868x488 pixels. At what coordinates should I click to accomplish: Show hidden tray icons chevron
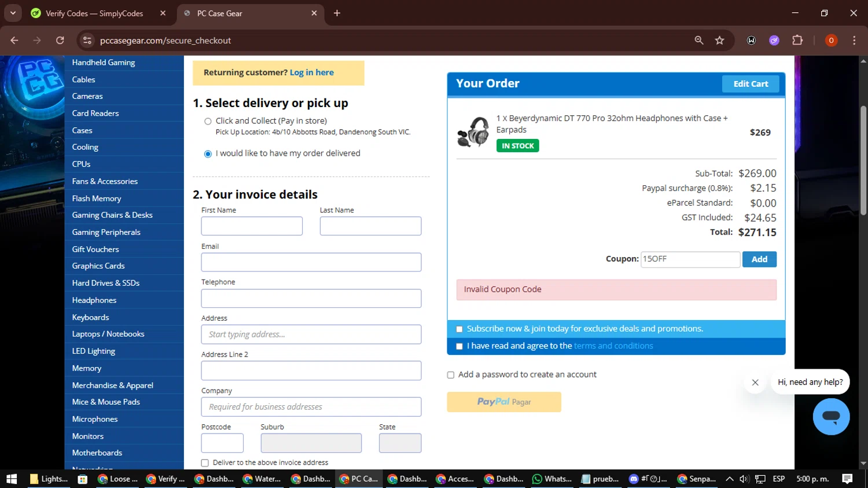coord(730,479)
